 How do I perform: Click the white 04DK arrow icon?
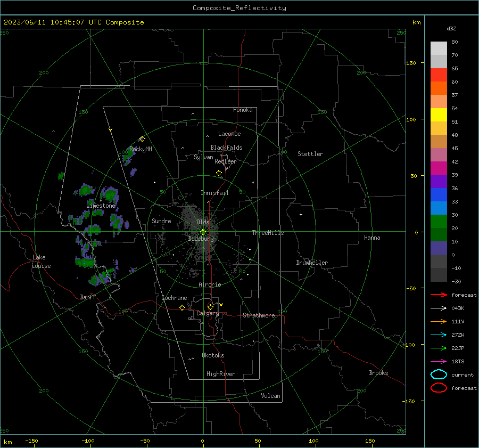point(439,308)
